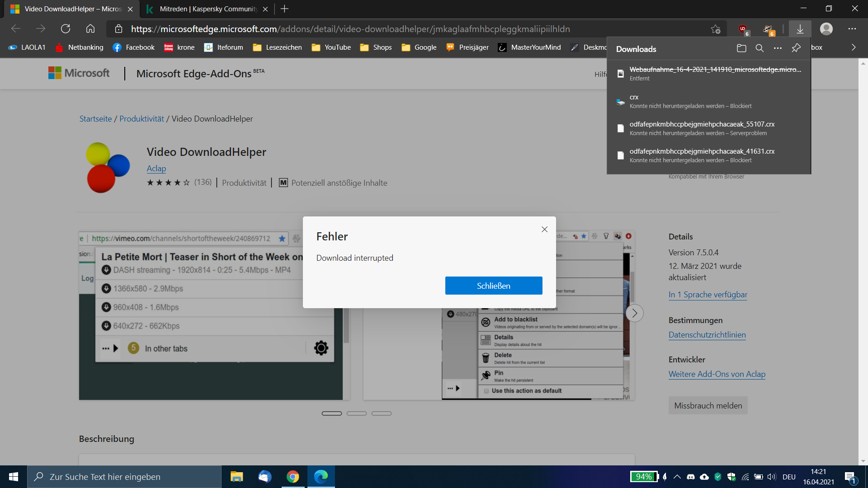Close the Fehler dialog with X
This screenshot has width=868, height=488.
pos(544,230)
